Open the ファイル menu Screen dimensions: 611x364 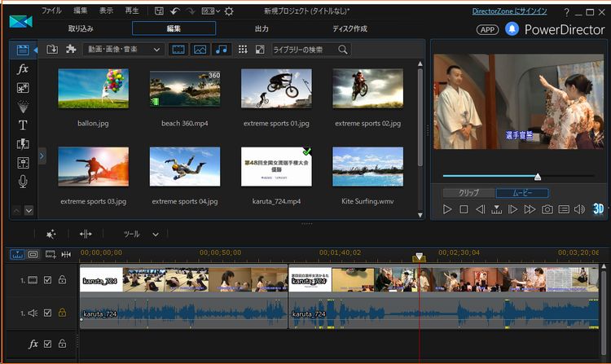tap(51, 11)
